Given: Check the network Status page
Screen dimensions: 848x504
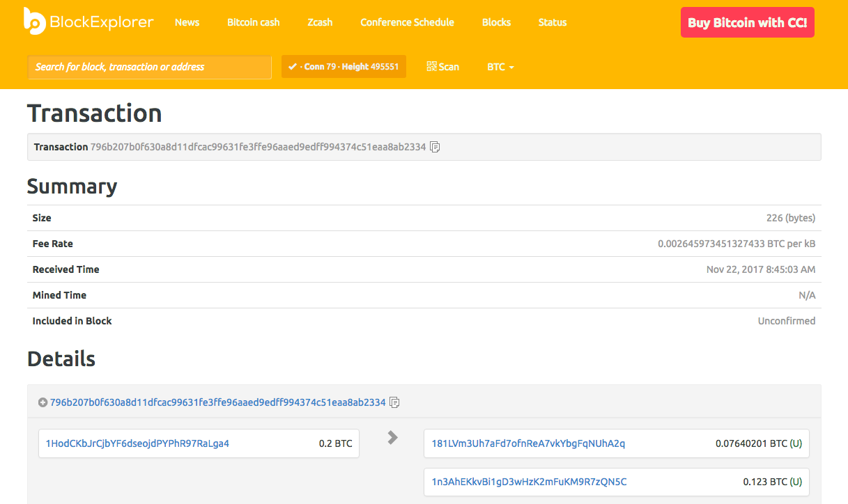Looking at the screenshot, I should click(x=552, y=22).
